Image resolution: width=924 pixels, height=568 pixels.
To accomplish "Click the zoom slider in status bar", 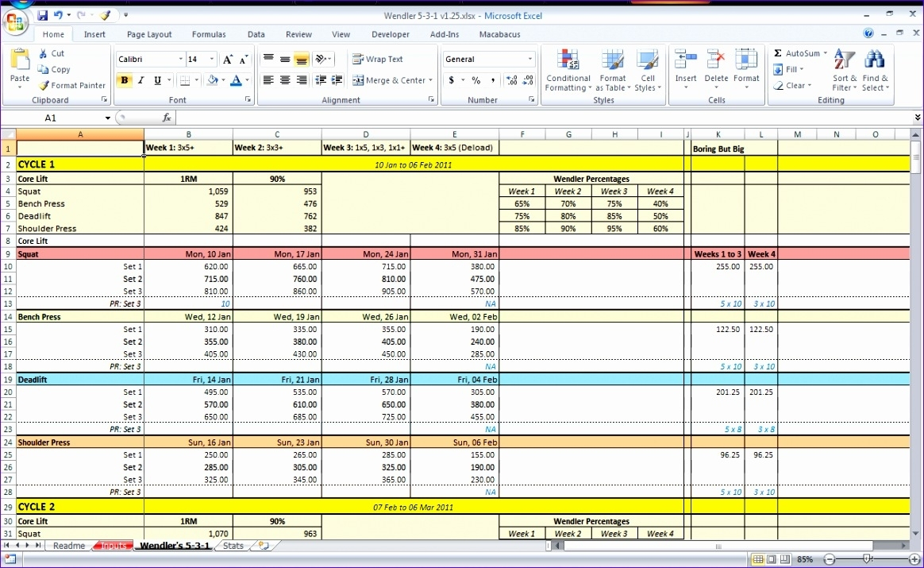I will pos(864,559).
